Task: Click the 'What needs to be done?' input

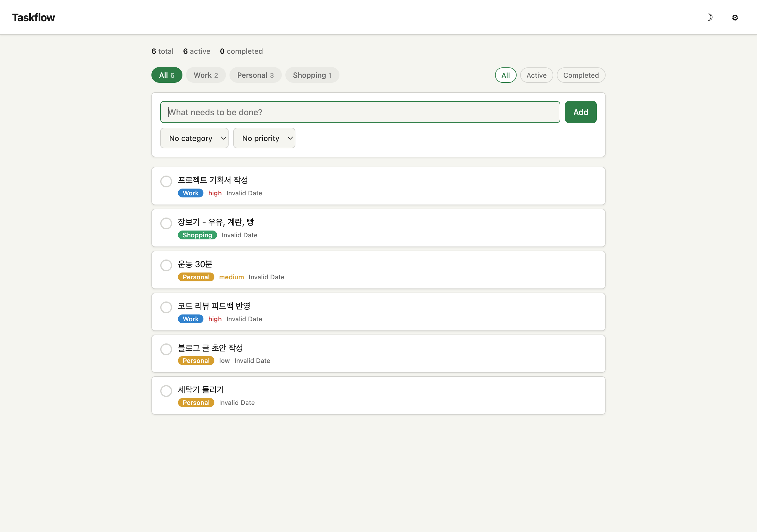Action: (x=360, y=112)
